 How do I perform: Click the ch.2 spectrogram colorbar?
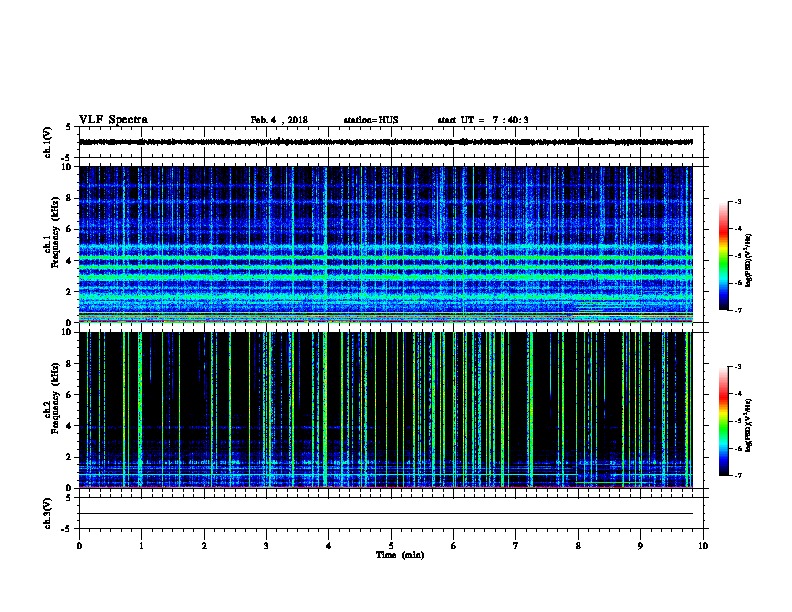(x=723, y=421)
